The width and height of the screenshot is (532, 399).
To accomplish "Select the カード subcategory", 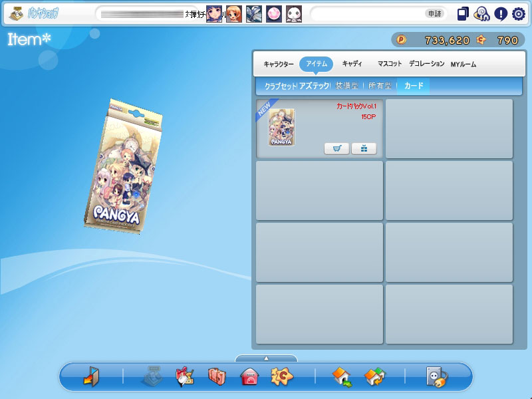I will [x=414, y=86].
